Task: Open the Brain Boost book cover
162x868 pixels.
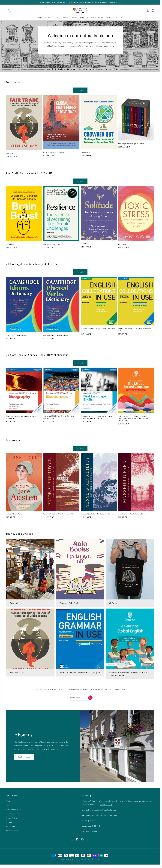Action: [24, 214]
